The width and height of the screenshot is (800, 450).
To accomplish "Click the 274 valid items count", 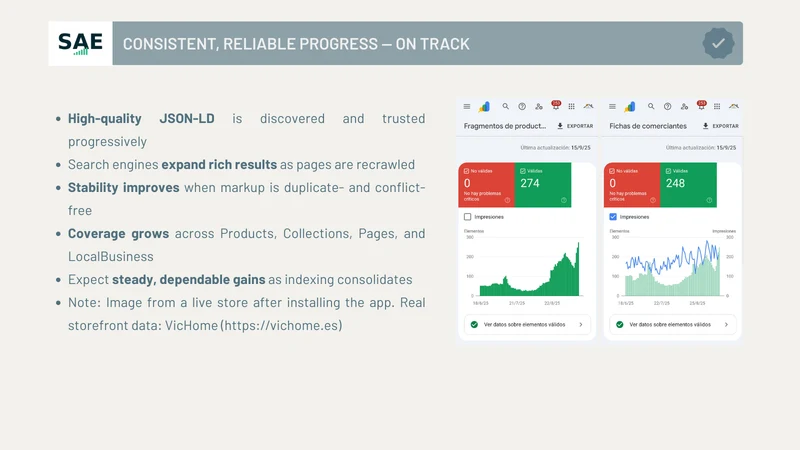I will pos(530,183).
